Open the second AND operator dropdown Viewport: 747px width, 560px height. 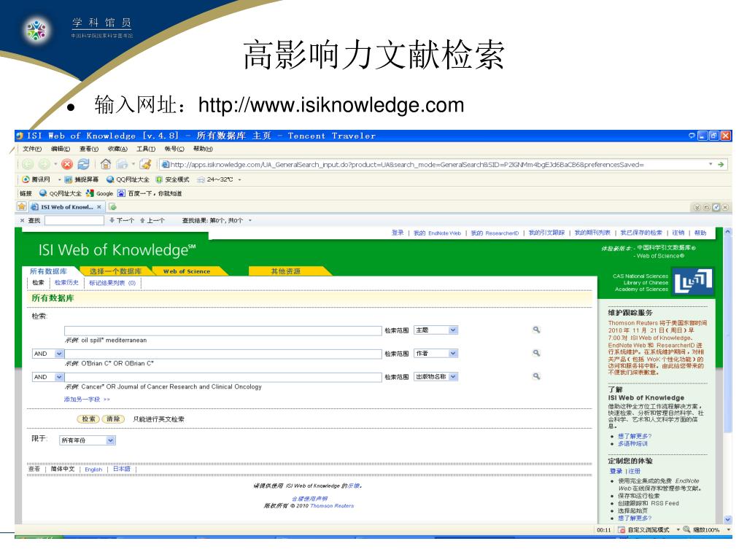(x=47, y=377)
